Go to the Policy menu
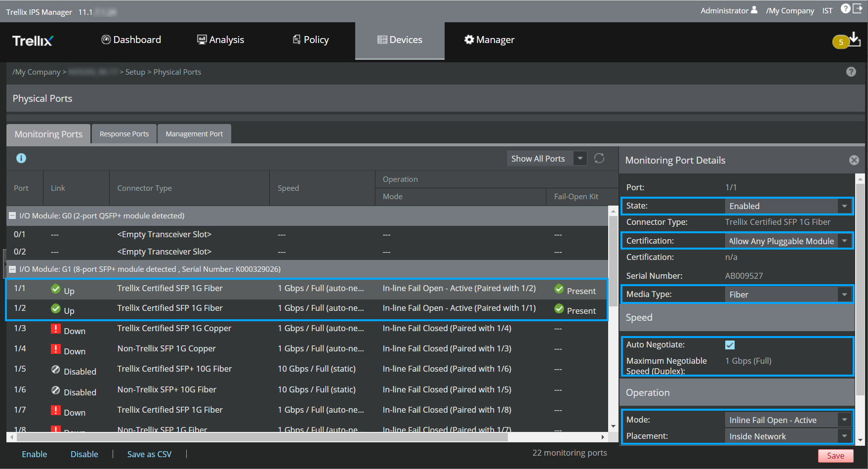868x469 pixels. point(311,40)
